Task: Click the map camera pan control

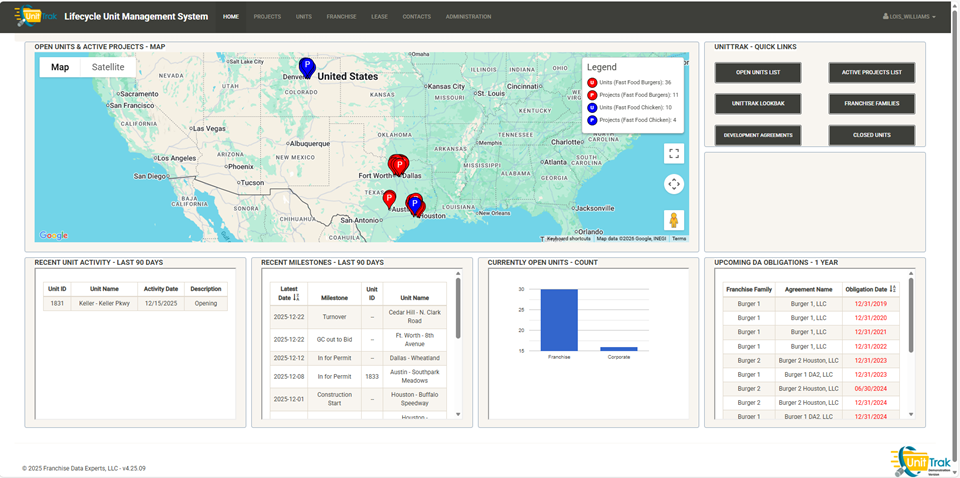Action: click(x=673, y=184)
